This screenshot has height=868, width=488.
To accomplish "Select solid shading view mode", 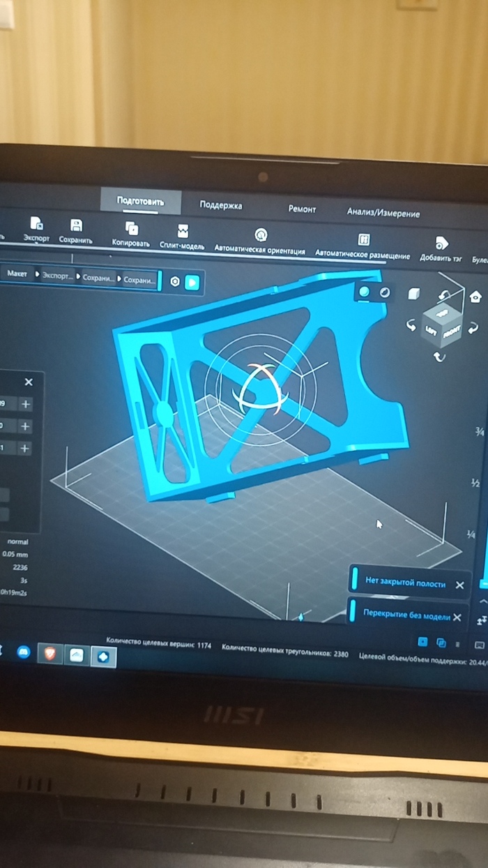I will 365,292.
